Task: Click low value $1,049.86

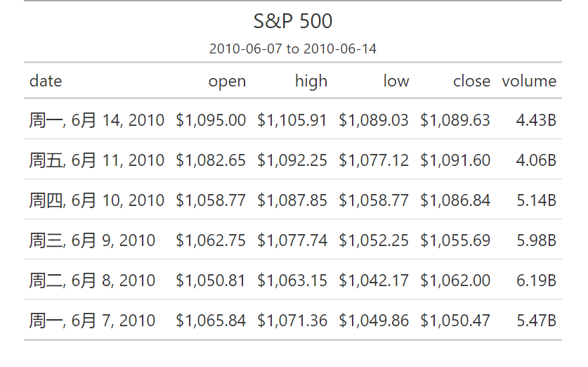Action: click(374, 321)
